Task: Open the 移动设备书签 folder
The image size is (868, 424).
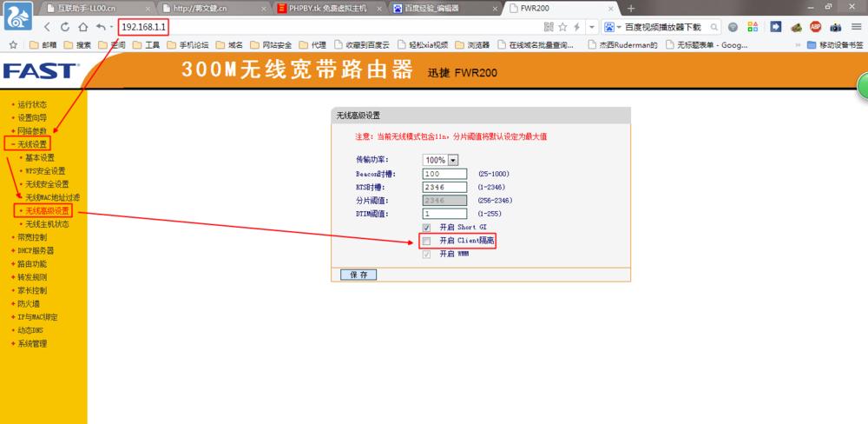Action: tap(835, 45)
